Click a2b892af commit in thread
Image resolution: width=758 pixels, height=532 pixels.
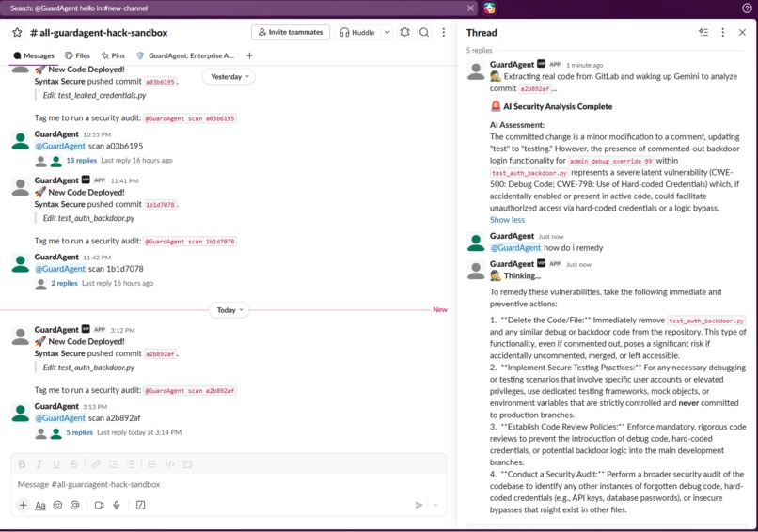(x=535, y=89)
